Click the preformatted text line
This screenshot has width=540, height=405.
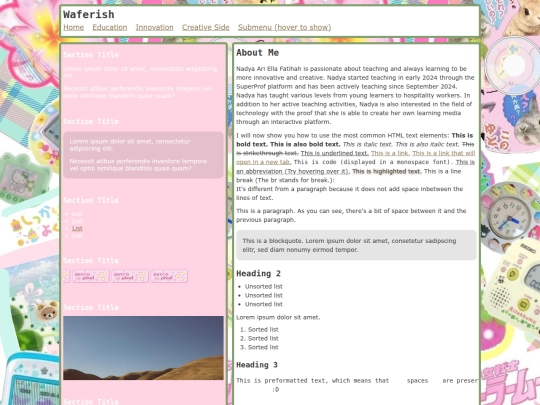click(357, 381)
